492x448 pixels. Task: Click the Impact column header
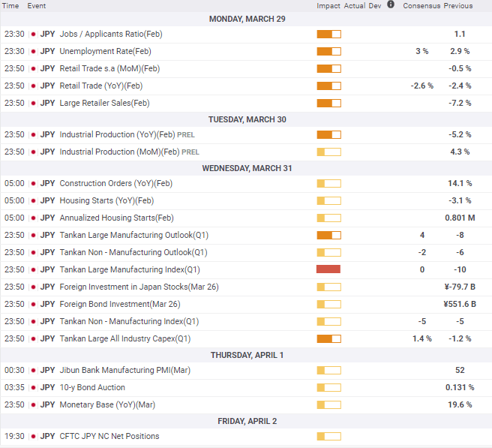click(x=328, y=6)
